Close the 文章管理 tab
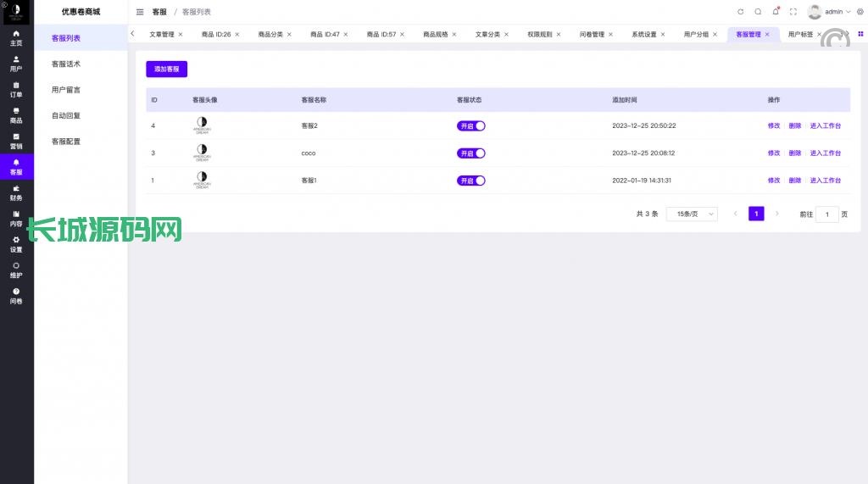 click(x=181, y=35)
